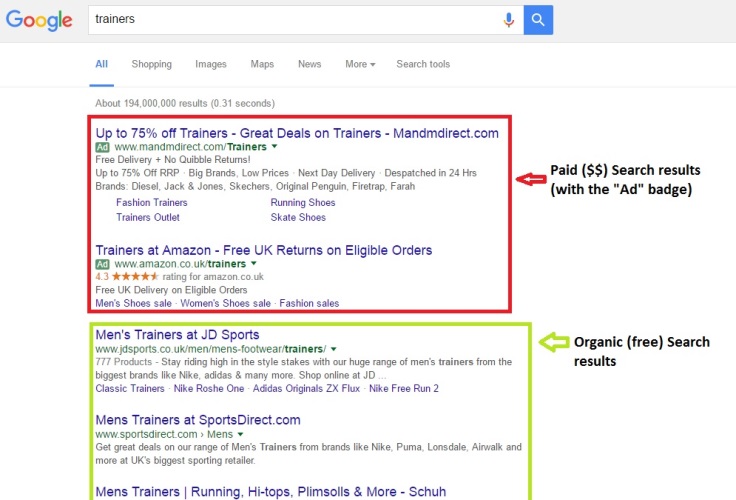Open the News tab
The height and width of the screenshot is (500, 736).
coord(309,64)
